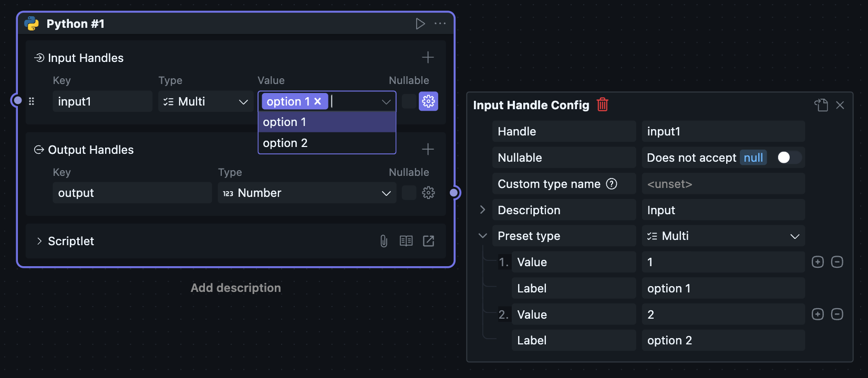The width and height of the screenshot is (868, 378).
Task: Open the Python node more options menu
Action: pyautogui.click(x=440, y=24)
